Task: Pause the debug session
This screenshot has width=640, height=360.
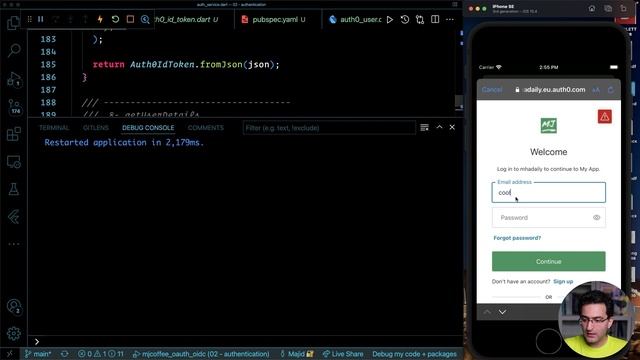Action: coord(40,19)
